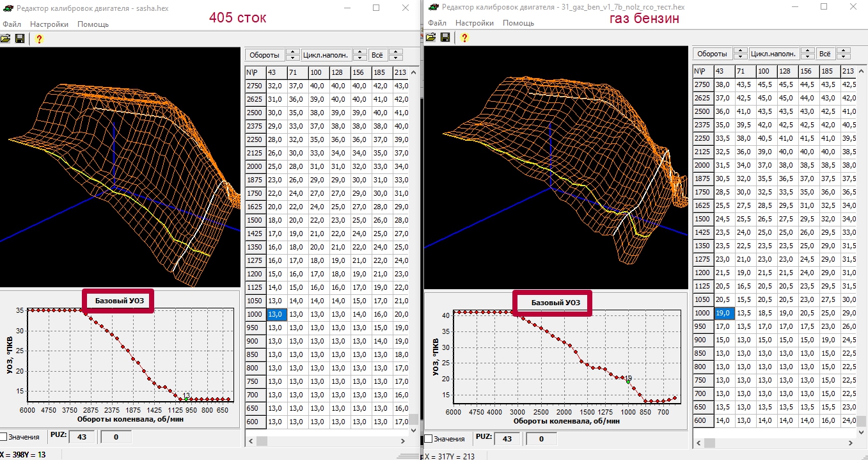Increase the Обороты spinner in 31_gaz_ben window
Image resolution: width=868 pixels, height=460 pixels.
pos(740,51)
